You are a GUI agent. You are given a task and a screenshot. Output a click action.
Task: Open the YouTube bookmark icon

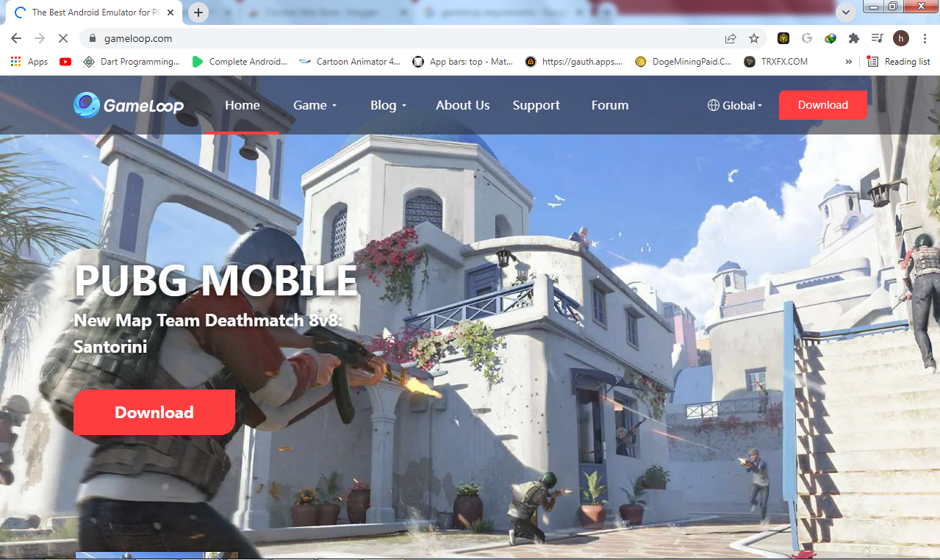[65, 62]
